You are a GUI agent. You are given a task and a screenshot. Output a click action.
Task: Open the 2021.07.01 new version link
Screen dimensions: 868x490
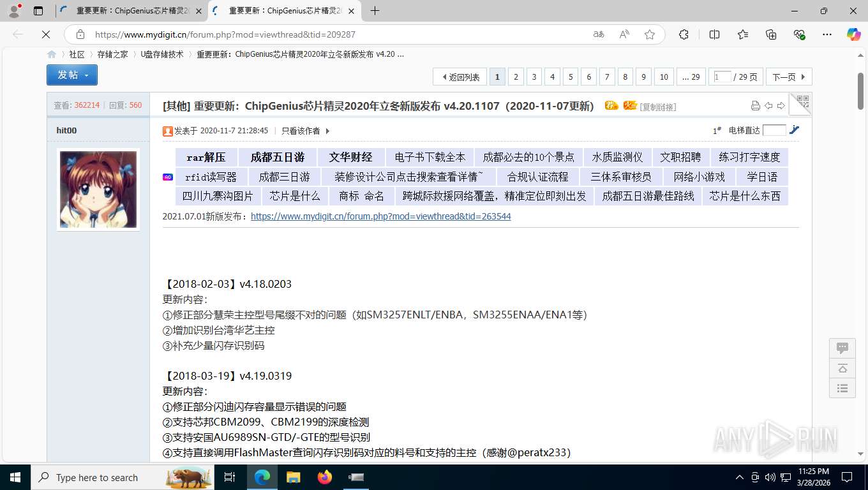pos(380,216)
